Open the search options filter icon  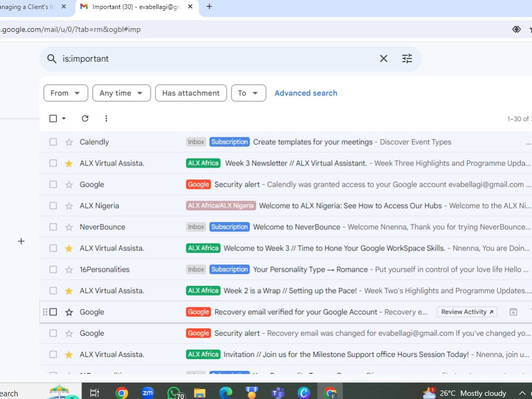407,59
